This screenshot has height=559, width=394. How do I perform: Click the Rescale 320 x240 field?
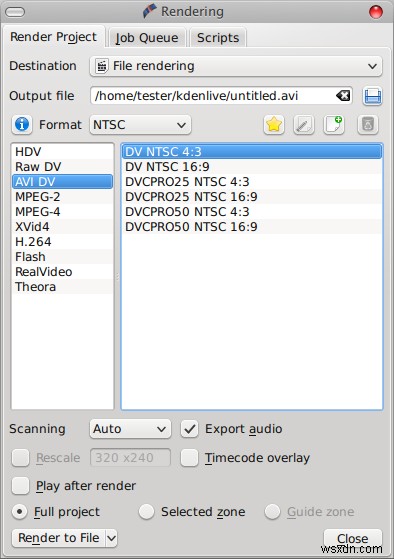[131, 458]
